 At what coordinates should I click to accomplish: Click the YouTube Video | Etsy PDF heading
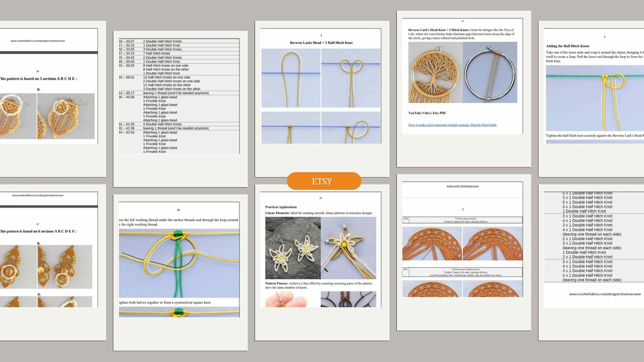(x=427, y=113)
